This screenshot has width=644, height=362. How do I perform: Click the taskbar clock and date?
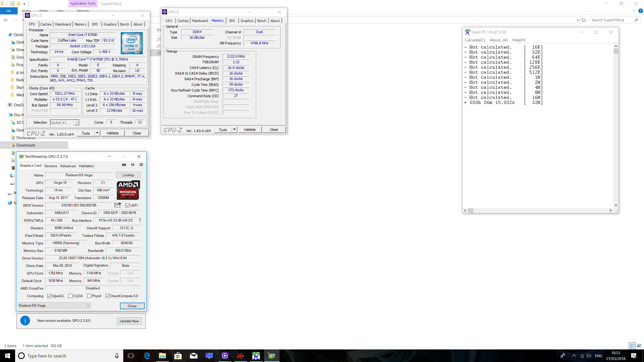pos(616,356)
